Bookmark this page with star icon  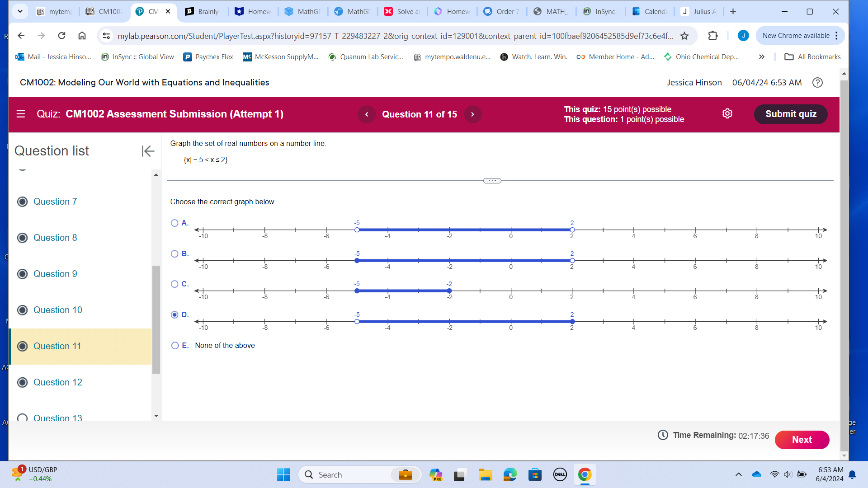[x=684, y=36]
